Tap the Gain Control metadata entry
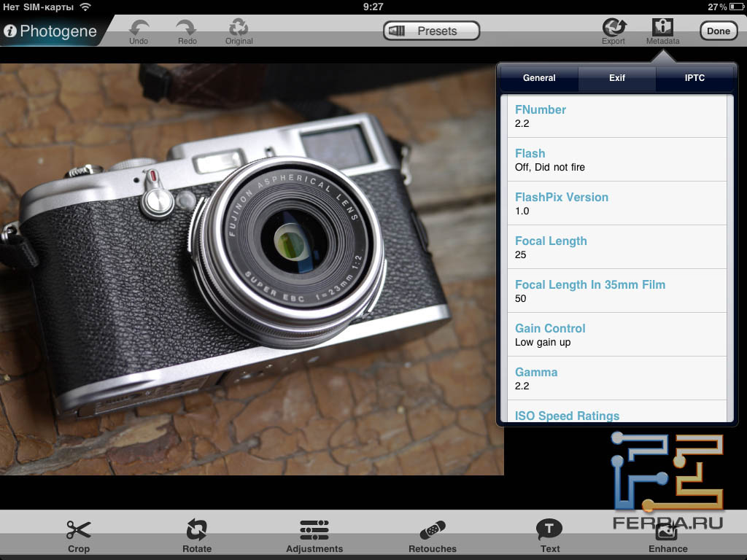 click(617, 335)
